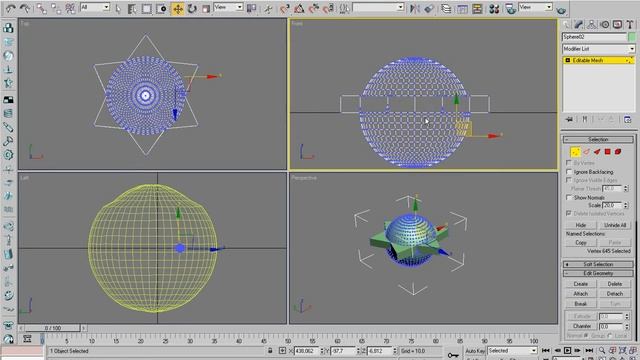Open the Schematic View icon
Image resolution: width=640 pixels, height=360 pixels.
[x=477, y=8]
